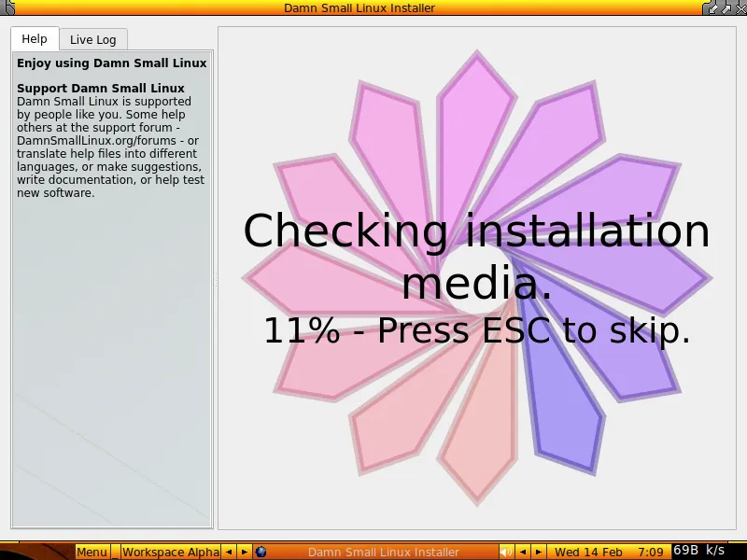Maximize the installer window with the up-right arrow
The height and width of the screenshot is (560, 747).
coord(726,8)
